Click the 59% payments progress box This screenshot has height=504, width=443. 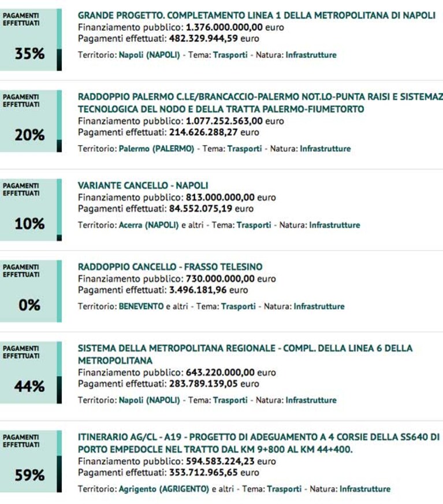click(31, 461)
